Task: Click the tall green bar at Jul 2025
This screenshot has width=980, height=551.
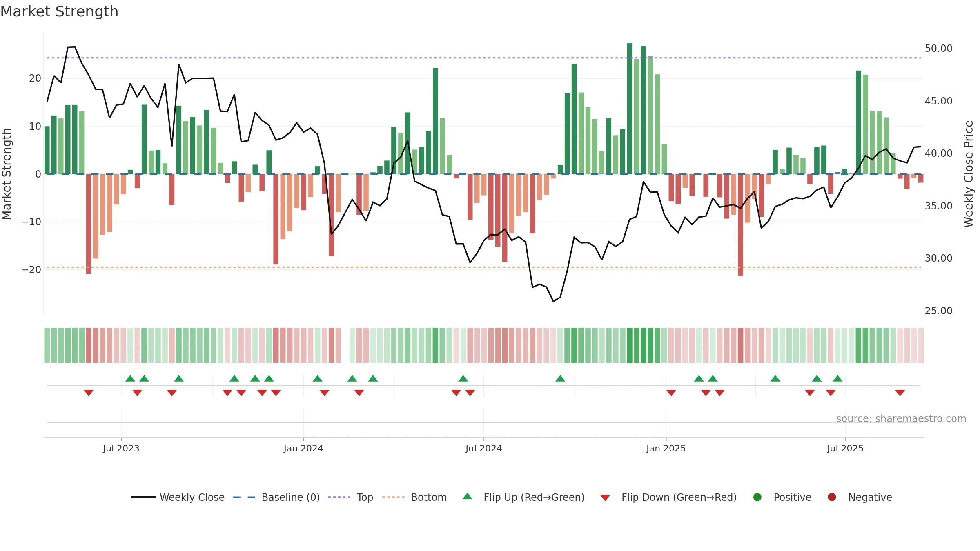Action: point(859,122)
